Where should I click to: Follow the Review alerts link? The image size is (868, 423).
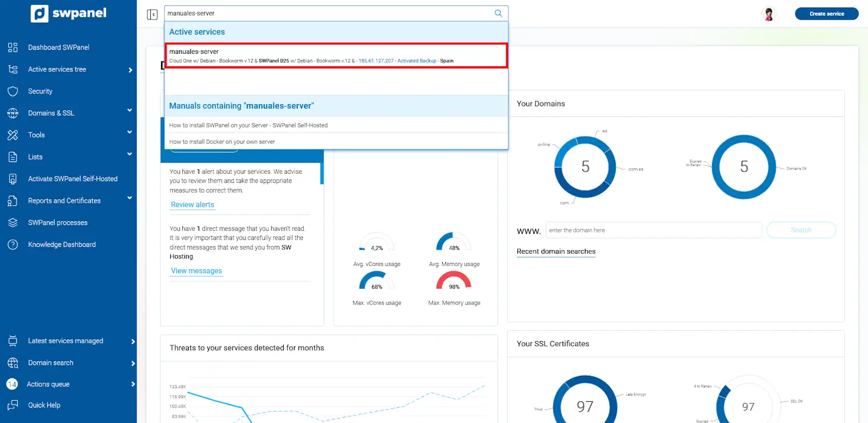point(193,205)
